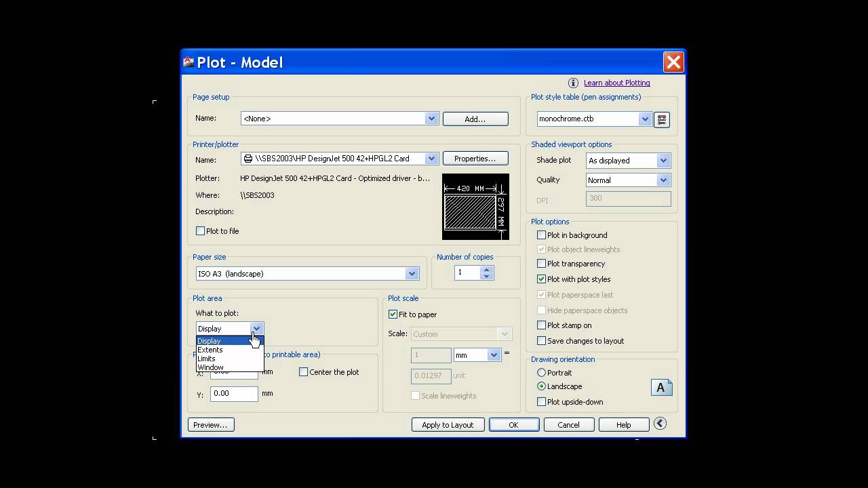
Task: Click the paper size preview thumbnail
Action: 475,207
